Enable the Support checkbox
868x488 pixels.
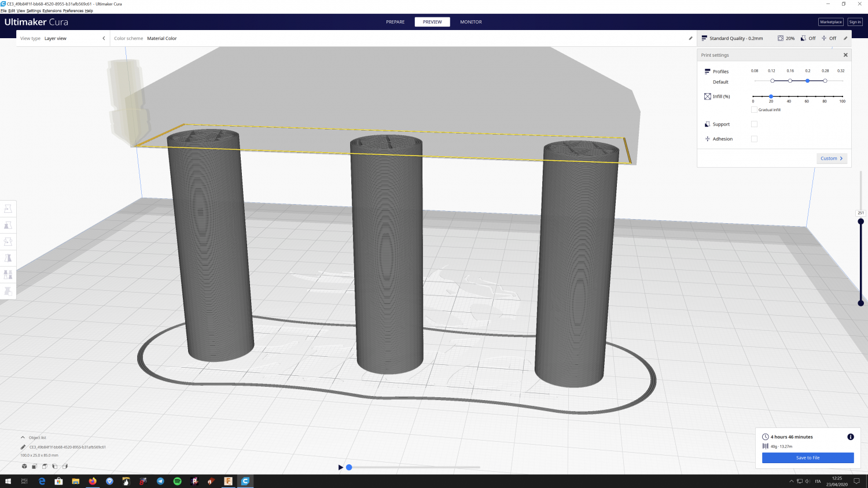pyautogui.click(x=754, y=124)
